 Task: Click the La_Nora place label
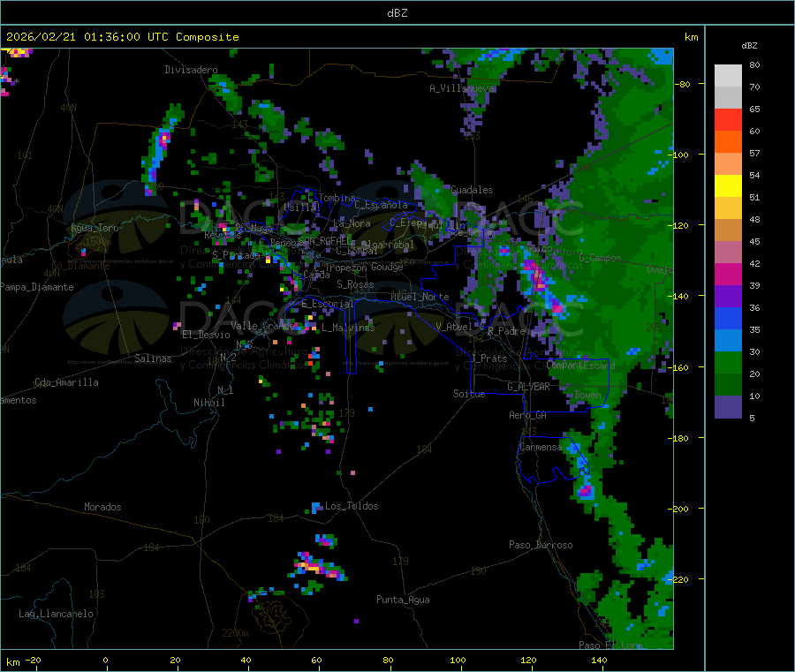pyautogui.click(x=352, y=223)
